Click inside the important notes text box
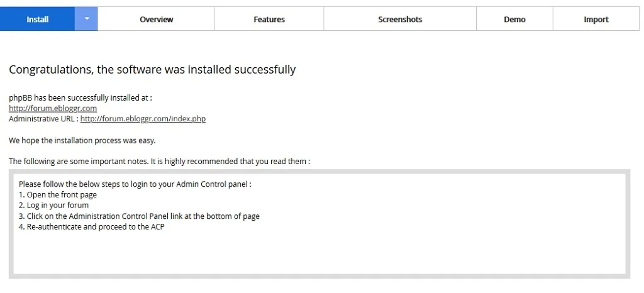This screenshot has width=644, height=293. coord(319,224)
